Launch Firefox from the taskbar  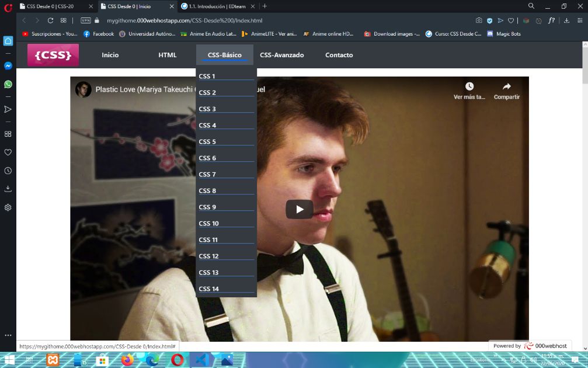tap(127, 360)
